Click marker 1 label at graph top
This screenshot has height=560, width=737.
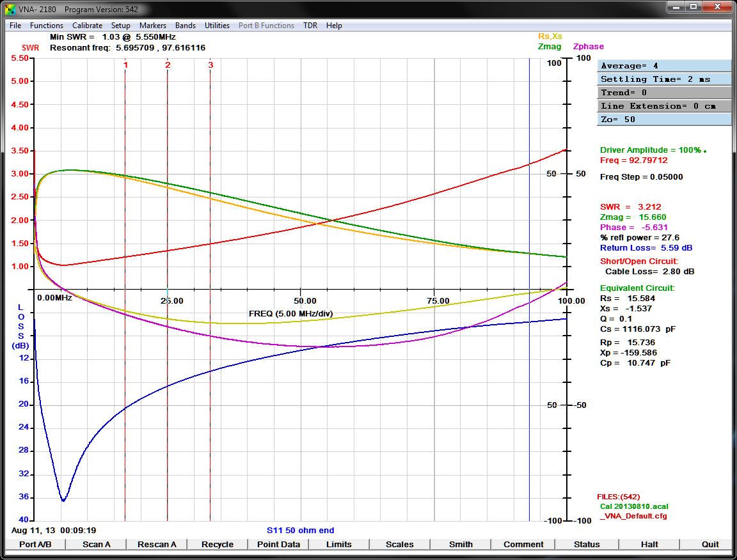125,65
